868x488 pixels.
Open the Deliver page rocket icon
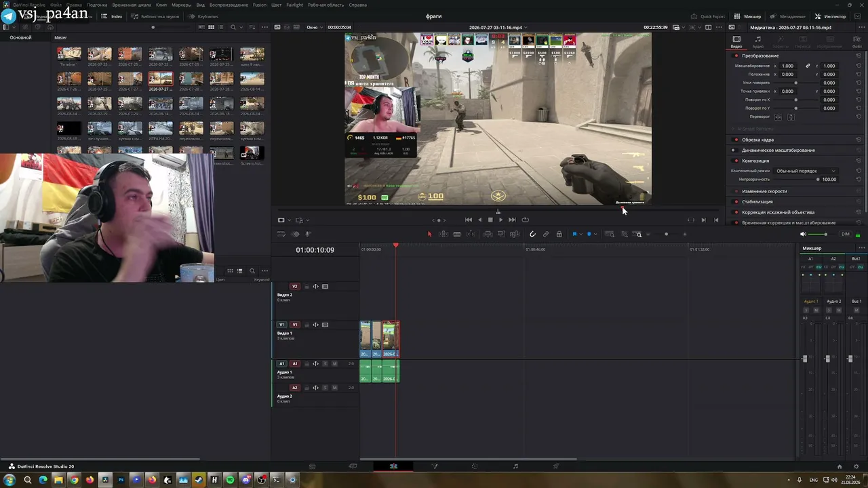556,466
